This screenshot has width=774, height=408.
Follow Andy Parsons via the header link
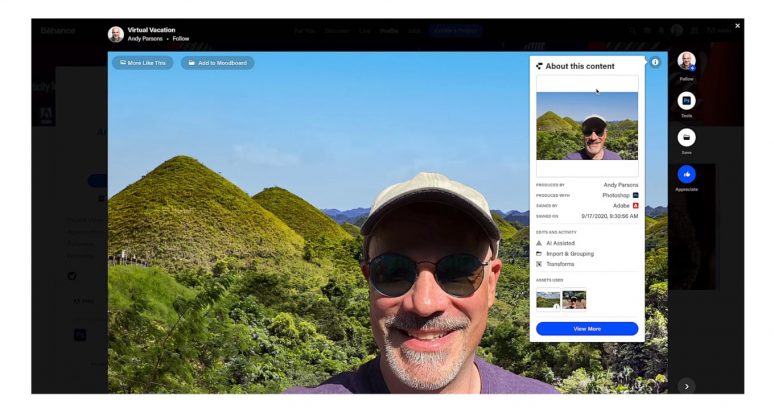pos(180,39)
